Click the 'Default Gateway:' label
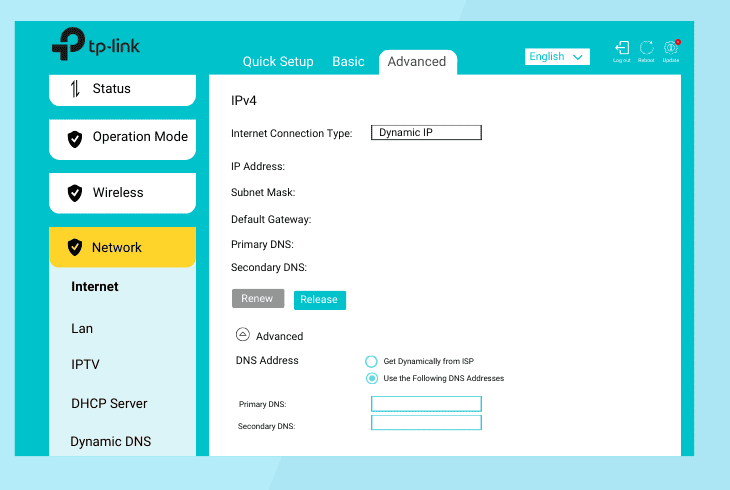Screen dimensions: 730x490 click(271, 219)
